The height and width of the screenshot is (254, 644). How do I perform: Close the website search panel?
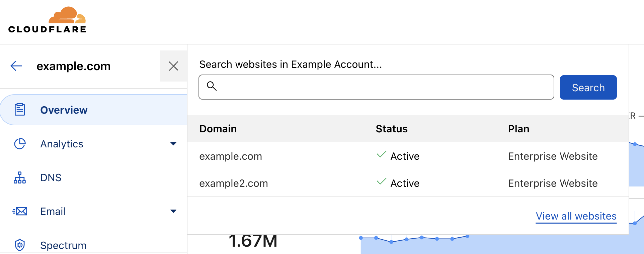pyautogui.click(x=173, y=66)
